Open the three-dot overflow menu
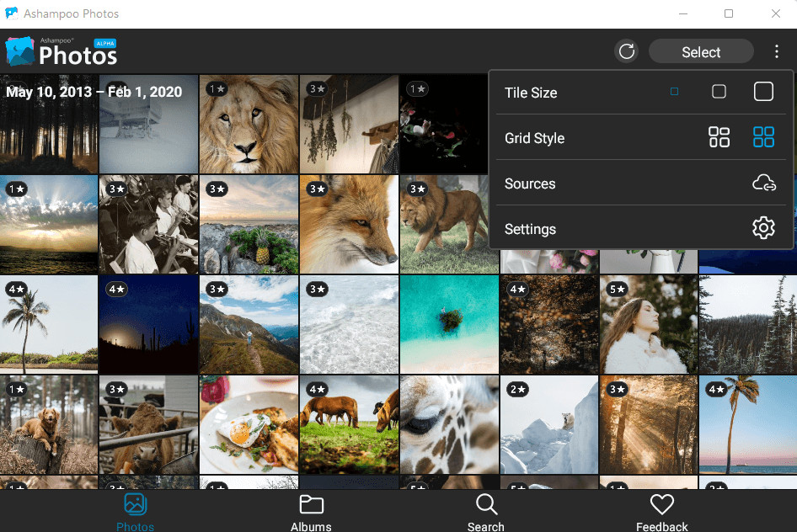This screenshot has width=797, height=532. click(776, 51)
